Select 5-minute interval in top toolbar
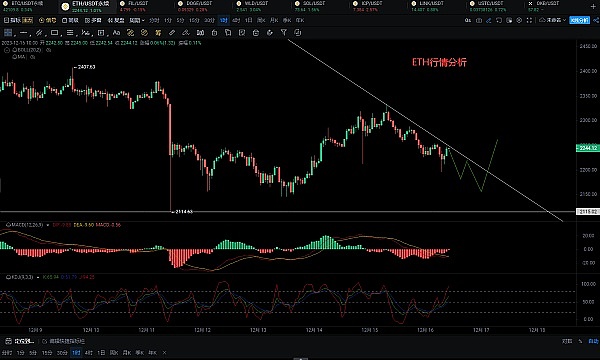600x360 pixels. tap(181, 20)
